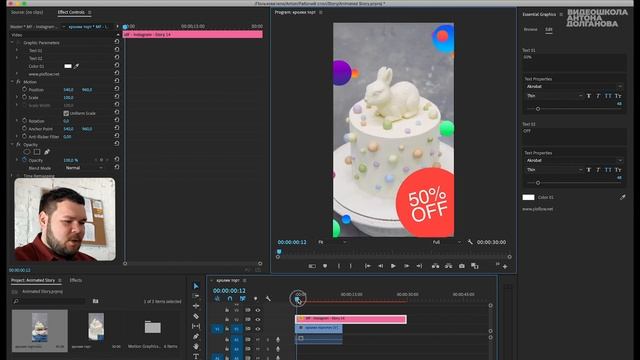Open Program monitor button editor plus

click(505, 267)
